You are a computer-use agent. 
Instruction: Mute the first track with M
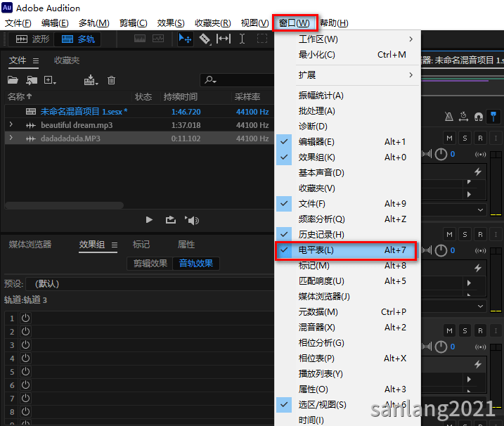click(449, 138)
